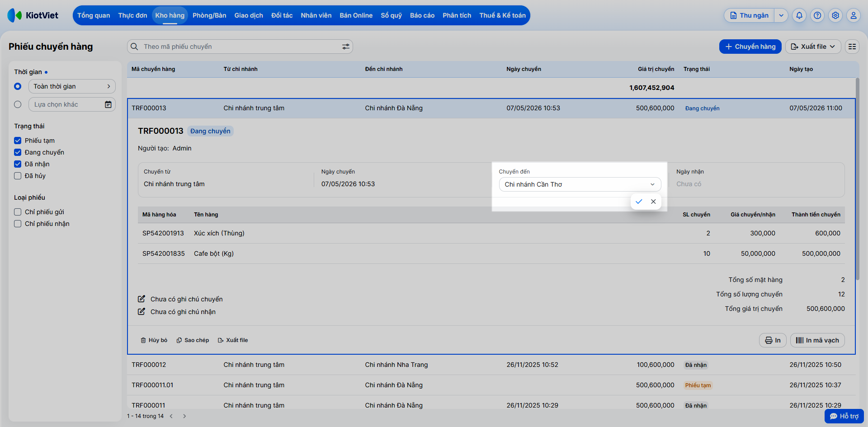Edit the transfer note pencil icon
Image resolution: width=868 pixels, height=427 pixels.
[142, 299]
